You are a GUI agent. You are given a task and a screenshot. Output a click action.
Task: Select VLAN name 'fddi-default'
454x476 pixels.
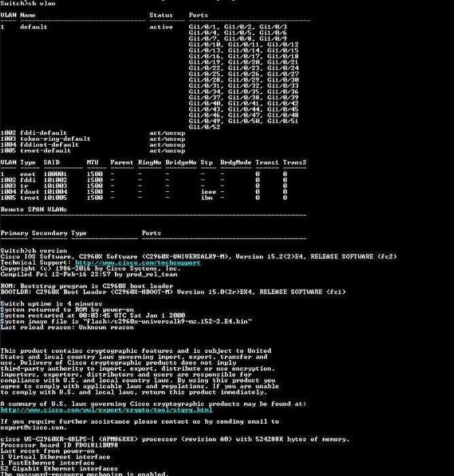pyautogui.click(x=43, y=133)
